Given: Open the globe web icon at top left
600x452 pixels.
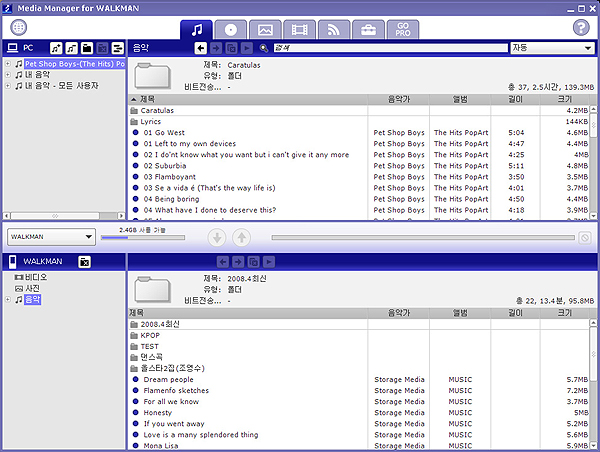Looking at the screenshot, I should (18, 27).
